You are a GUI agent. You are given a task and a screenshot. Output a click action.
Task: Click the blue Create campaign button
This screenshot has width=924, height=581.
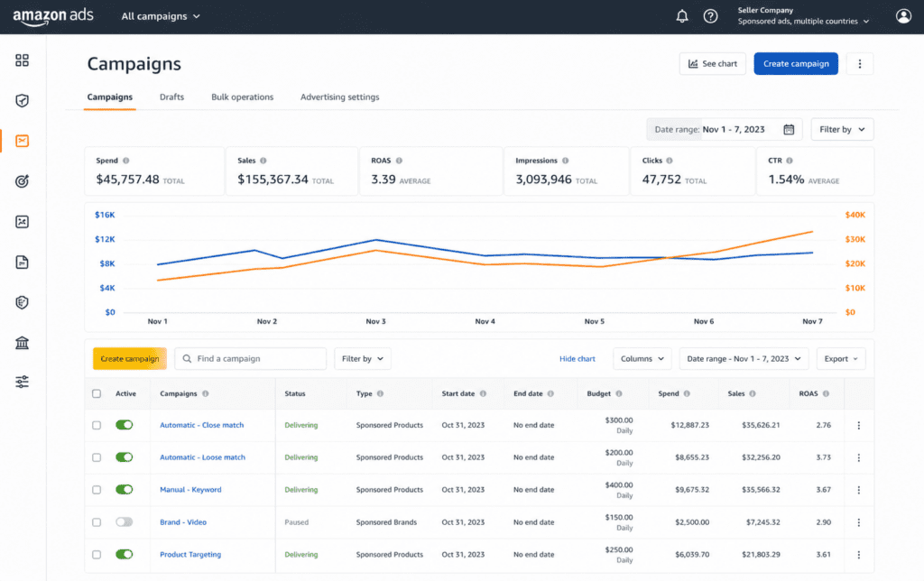796,64
